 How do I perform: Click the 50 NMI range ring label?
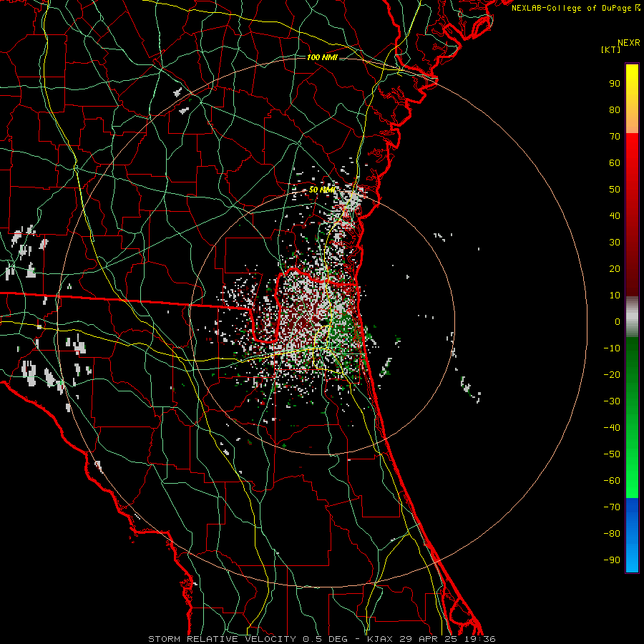[321, 190]
